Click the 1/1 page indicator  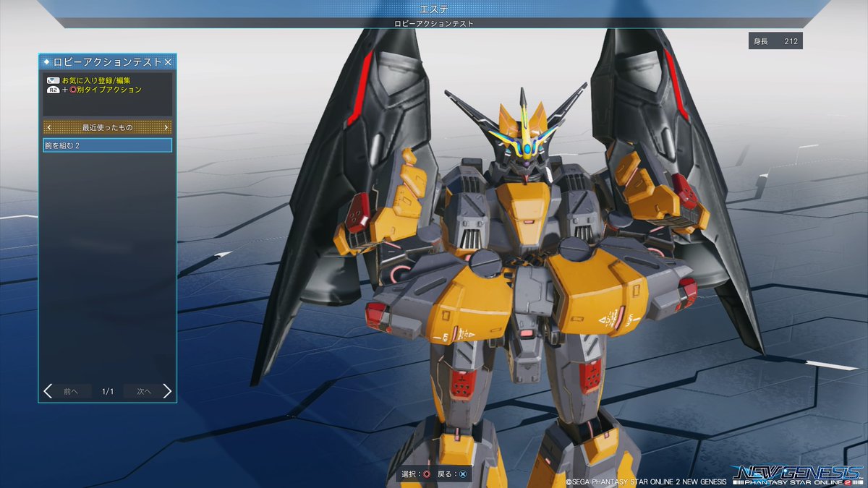click(x=108, y=391)
